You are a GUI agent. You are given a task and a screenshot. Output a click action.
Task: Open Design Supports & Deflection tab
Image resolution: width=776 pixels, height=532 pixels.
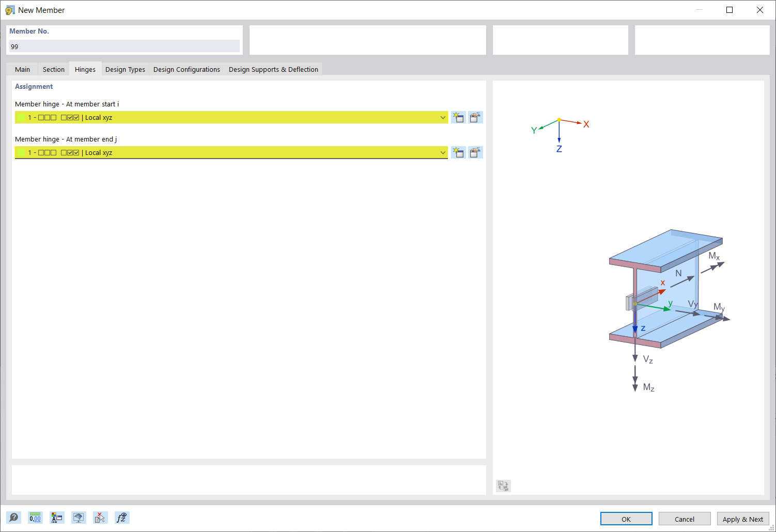point(273,69)
